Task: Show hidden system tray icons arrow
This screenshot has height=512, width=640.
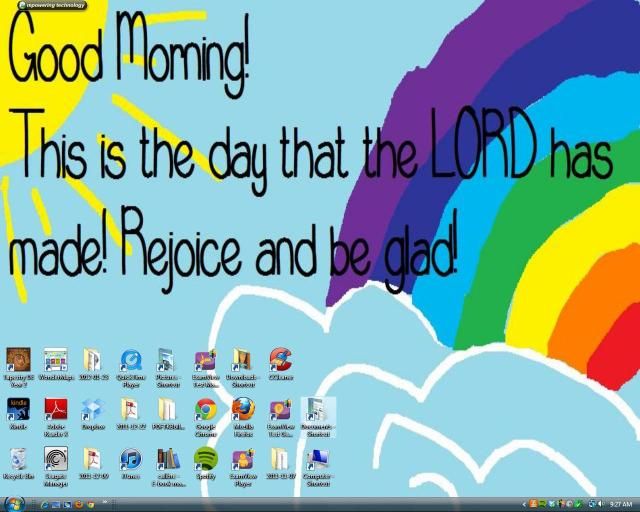Action: 524,504
